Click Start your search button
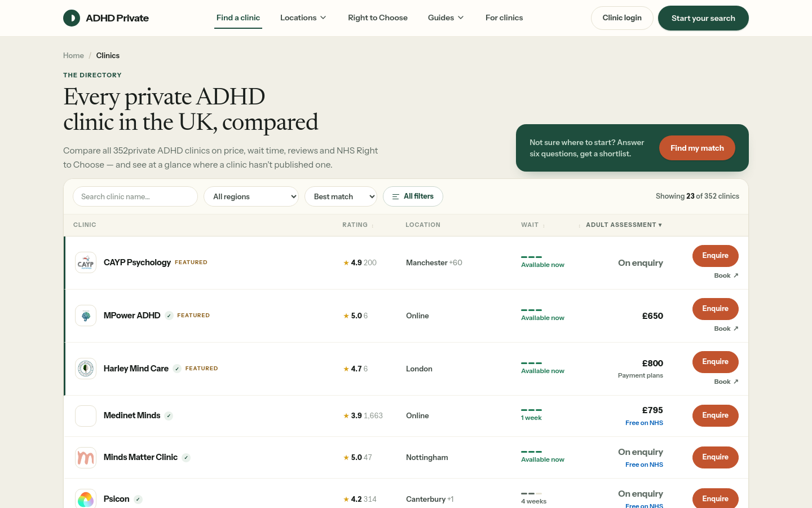The height and width of the screenshot is (508, 812). [x=703, y=18]
